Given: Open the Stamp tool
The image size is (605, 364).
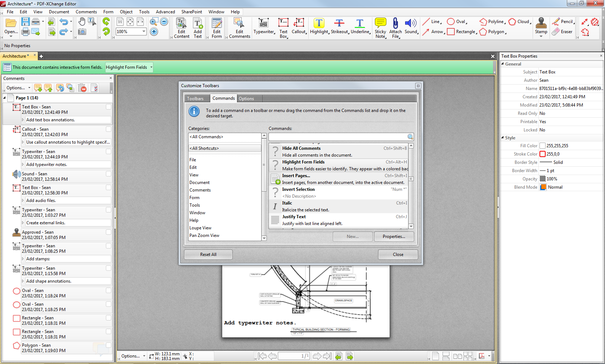Looking at the screenshot, I should 541,27.
